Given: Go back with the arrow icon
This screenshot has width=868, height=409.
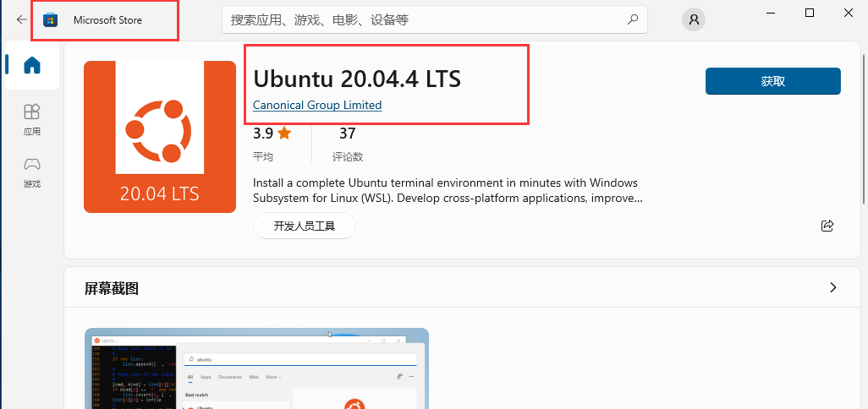Looking at the screenshot, I should tap(22, 20).
